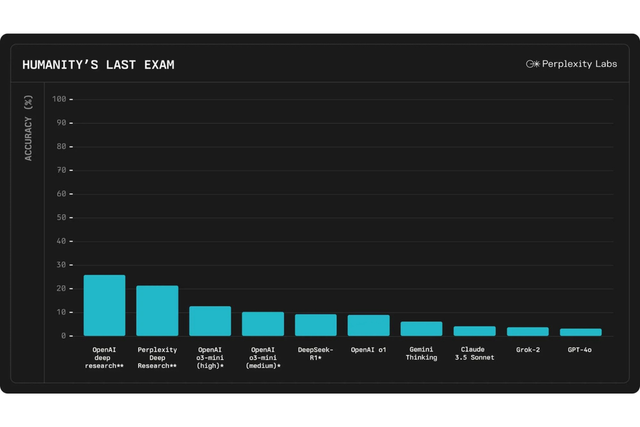Click the Perplexity Labs logo icon

(x=533, y=64)
